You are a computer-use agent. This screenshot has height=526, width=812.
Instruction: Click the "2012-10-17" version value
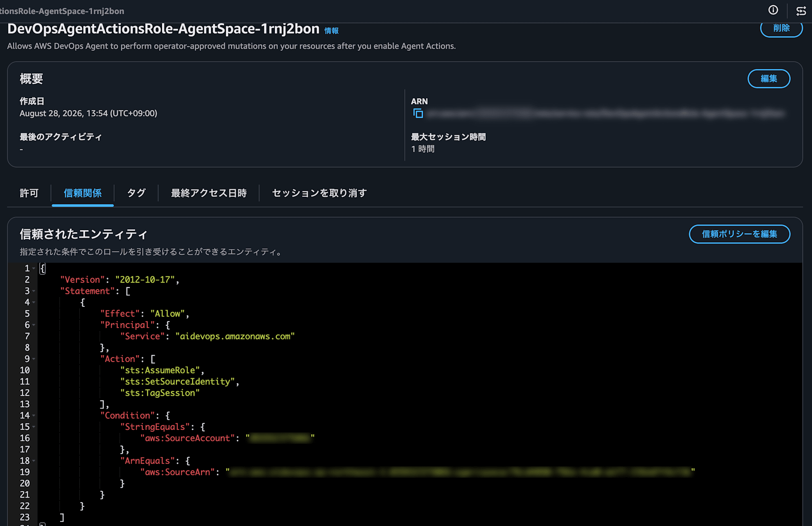(145, 280)
